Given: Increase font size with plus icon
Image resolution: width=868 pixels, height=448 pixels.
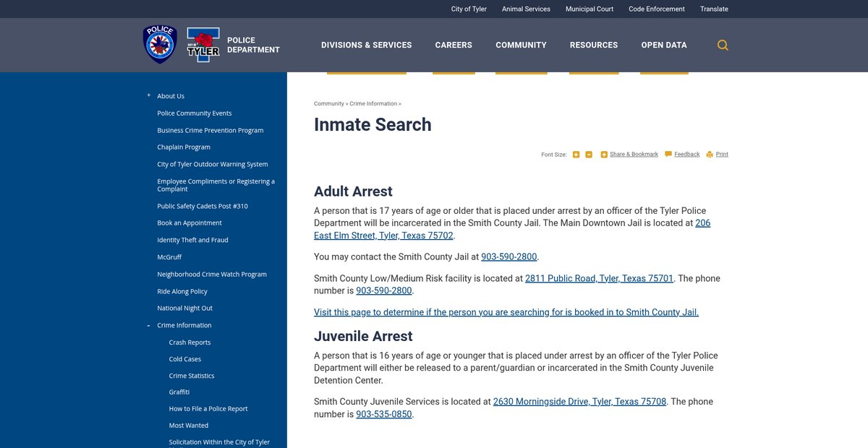Looking at the screenshot, I should (576, 155).
